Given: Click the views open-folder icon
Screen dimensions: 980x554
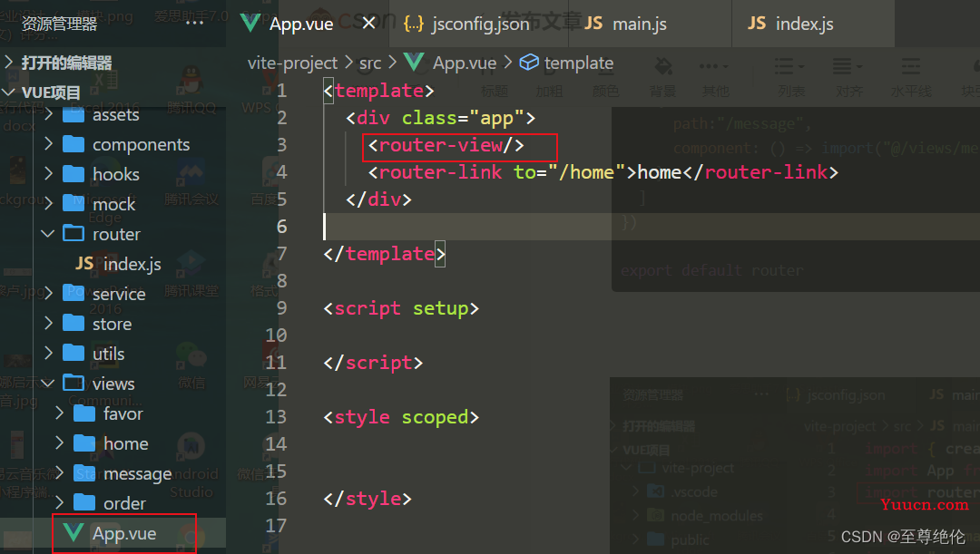Looking at the screenshot, I should tap(73, 383).
